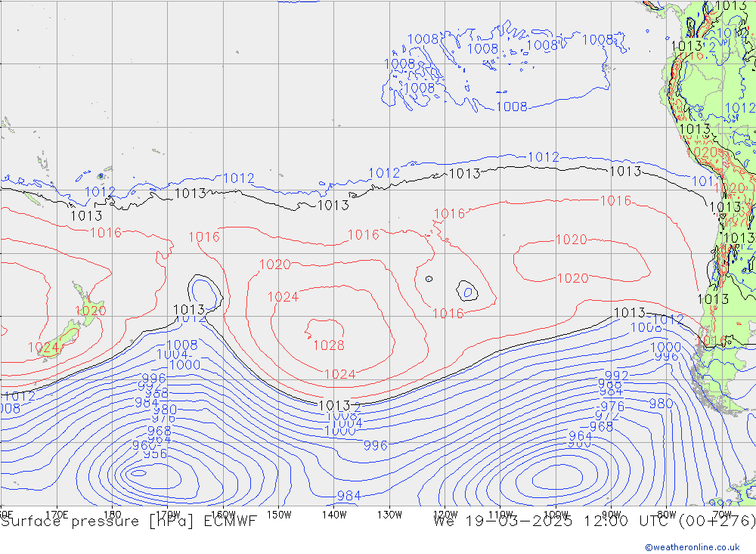Click the 160W longitude axis label
756x554 pixels.
click(x=223, y=515)
